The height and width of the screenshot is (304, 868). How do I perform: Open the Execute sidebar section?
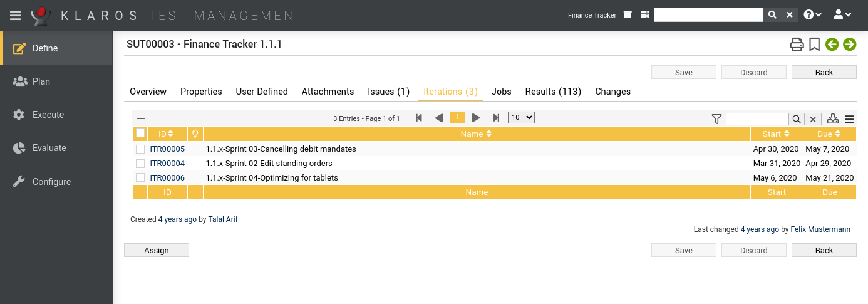click(56, 115)
